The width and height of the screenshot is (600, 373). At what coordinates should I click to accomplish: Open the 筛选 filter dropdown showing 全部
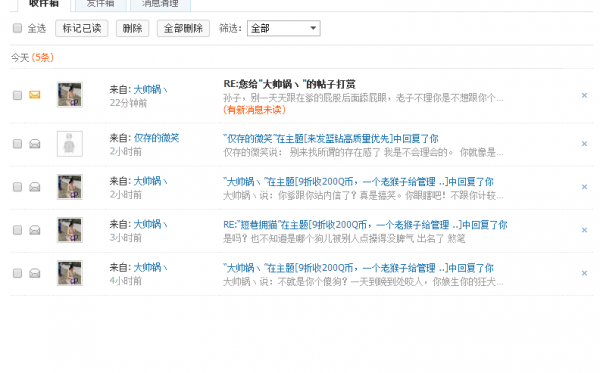284,28
